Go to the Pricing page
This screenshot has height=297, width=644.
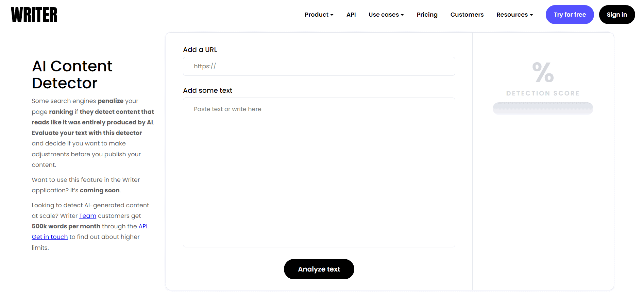point(427,15)
